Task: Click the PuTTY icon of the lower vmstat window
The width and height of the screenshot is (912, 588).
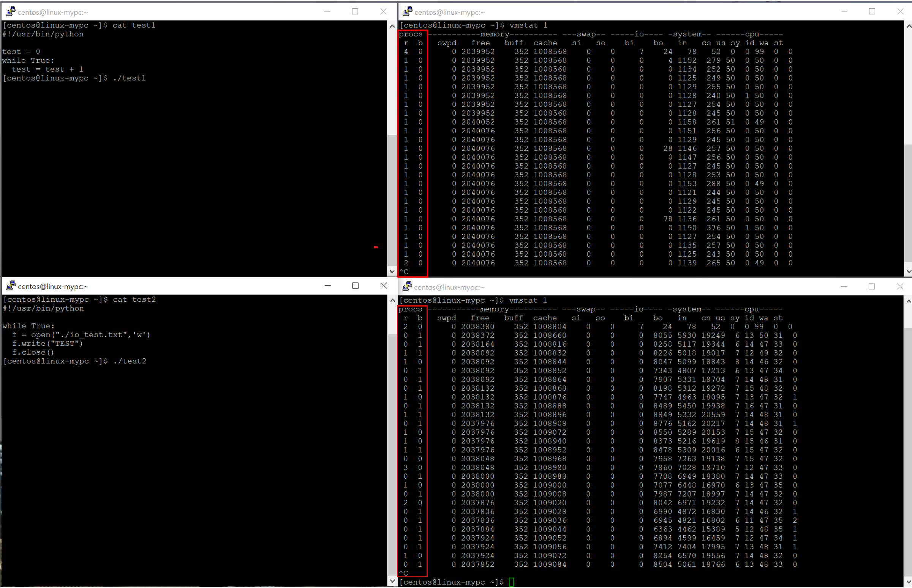Action: coord(407,286)
